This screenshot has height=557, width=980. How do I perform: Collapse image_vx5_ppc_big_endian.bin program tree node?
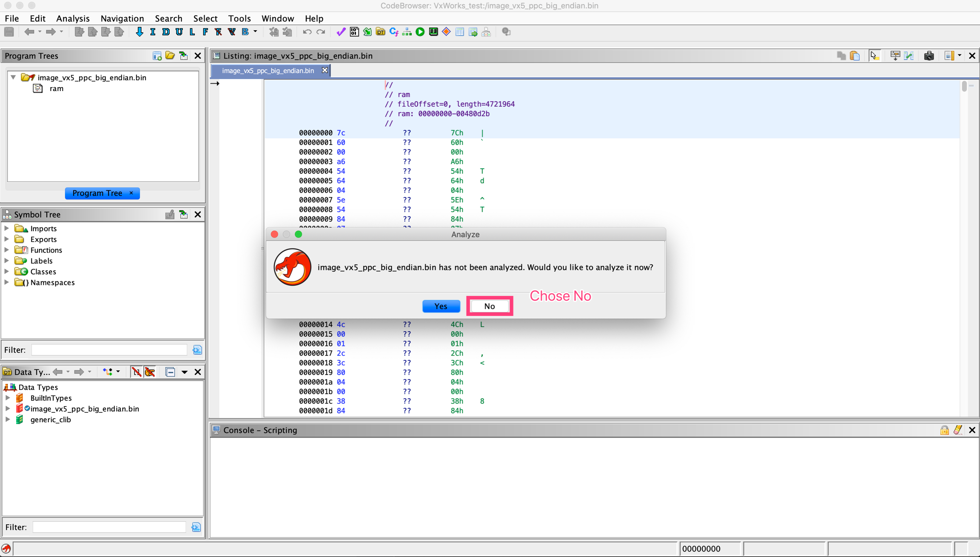tap(14, 77)
